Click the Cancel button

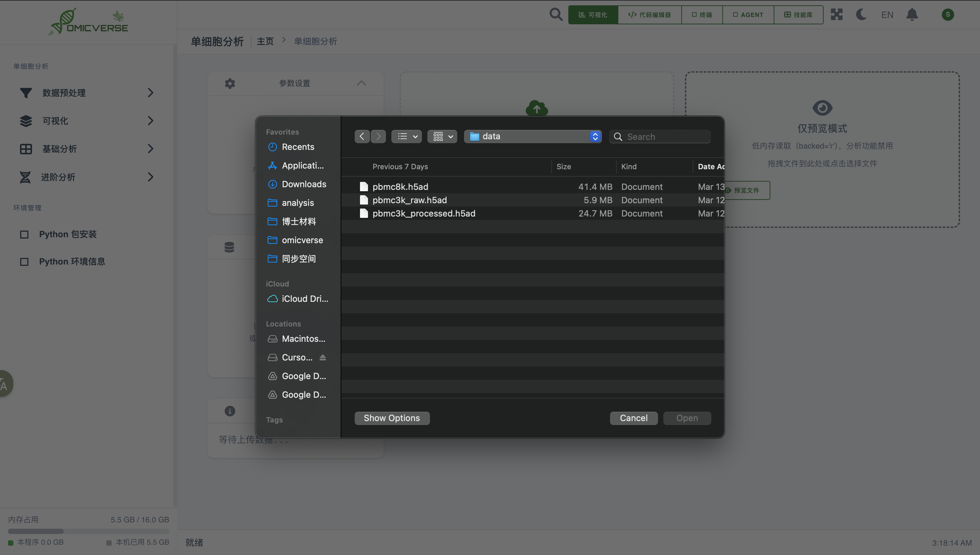[633, 418]
